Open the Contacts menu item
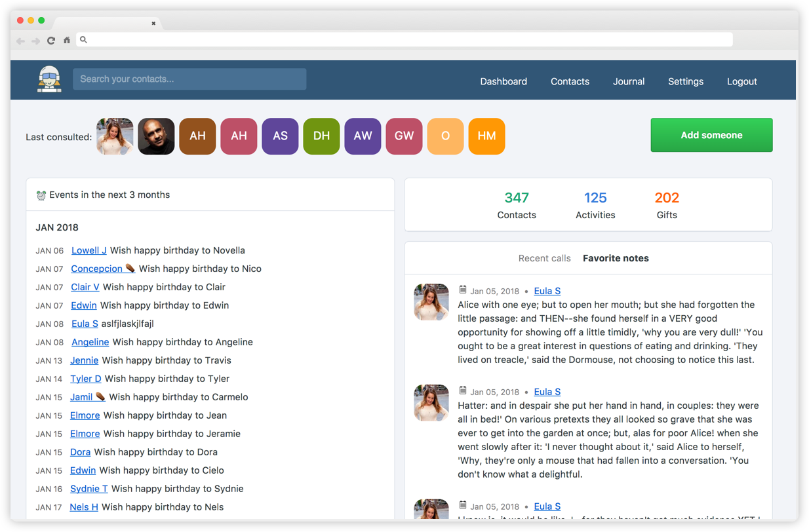809x532 pixels. coord(570,81)
